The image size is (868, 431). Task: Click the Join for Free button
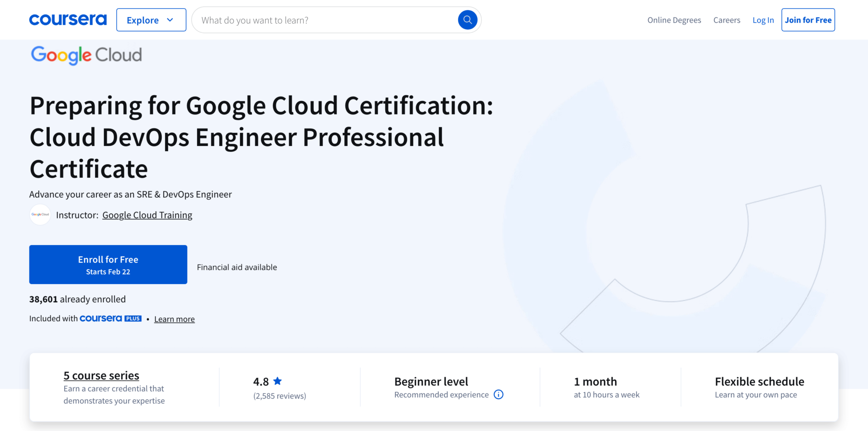tap(808, 19)
